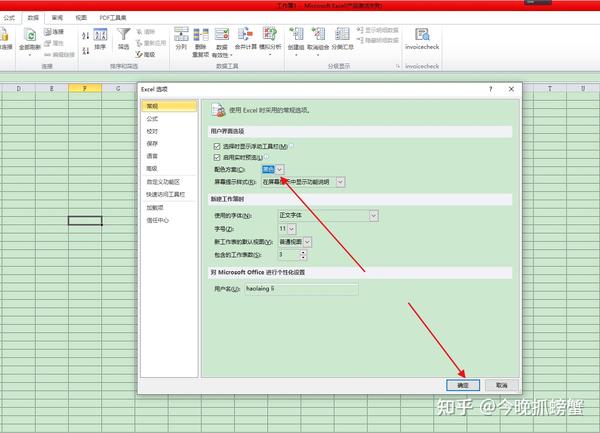Open the 配色方案 color scheme dropdown
600x433 pixels.
[280, 169]
